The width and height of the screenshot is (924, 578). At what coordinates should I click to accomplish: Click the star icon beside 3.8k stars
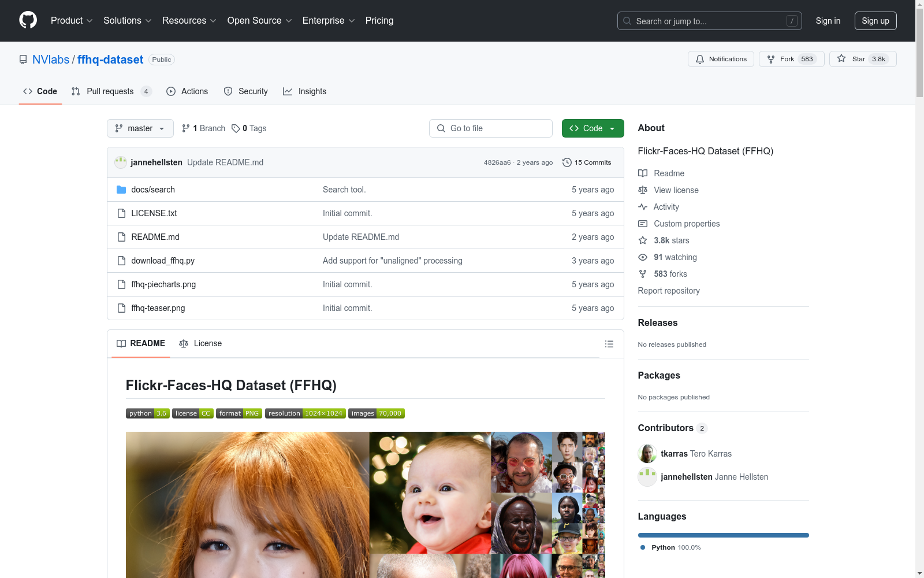(643, 240)
